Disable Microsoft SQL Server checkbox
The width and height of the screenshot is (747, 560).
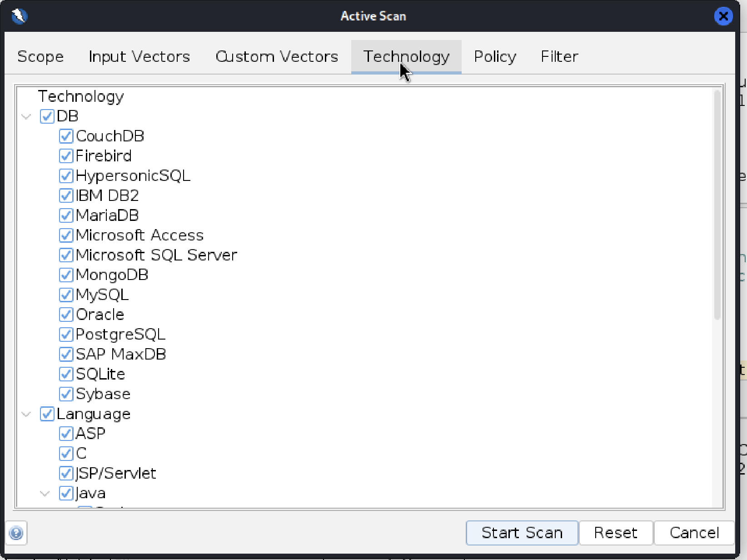pyautogui.click(x=66, y=255)
